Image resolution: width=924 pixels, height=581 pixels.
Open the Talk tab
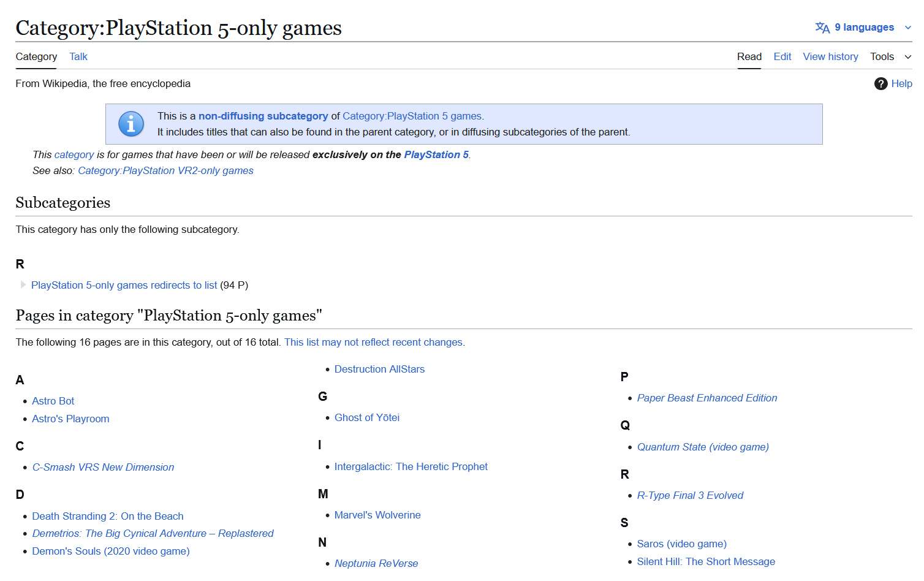[x=78, y=56]
